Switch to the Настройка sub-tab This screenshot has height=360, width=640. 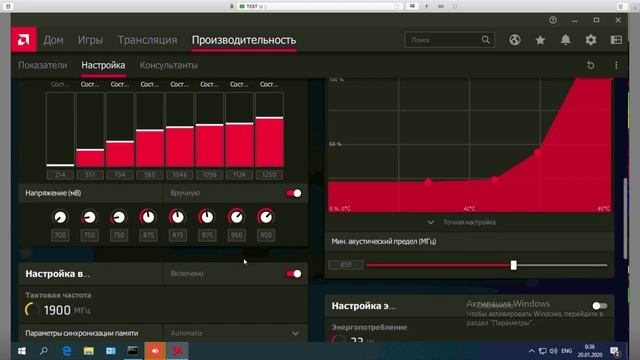point(103,65)
